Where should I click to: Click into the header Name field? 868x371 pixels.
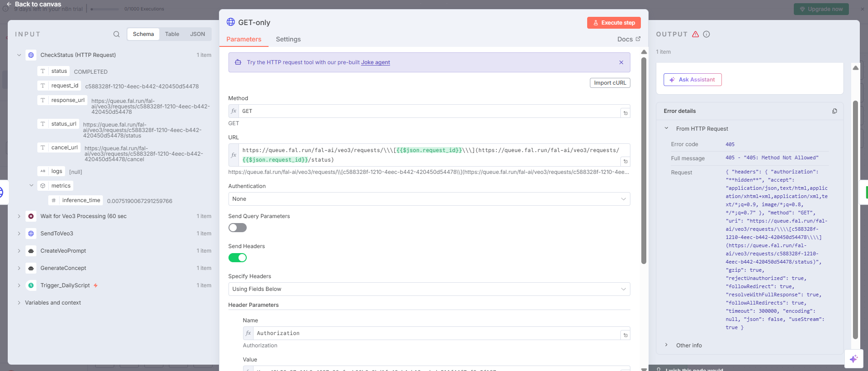[437, 333]
